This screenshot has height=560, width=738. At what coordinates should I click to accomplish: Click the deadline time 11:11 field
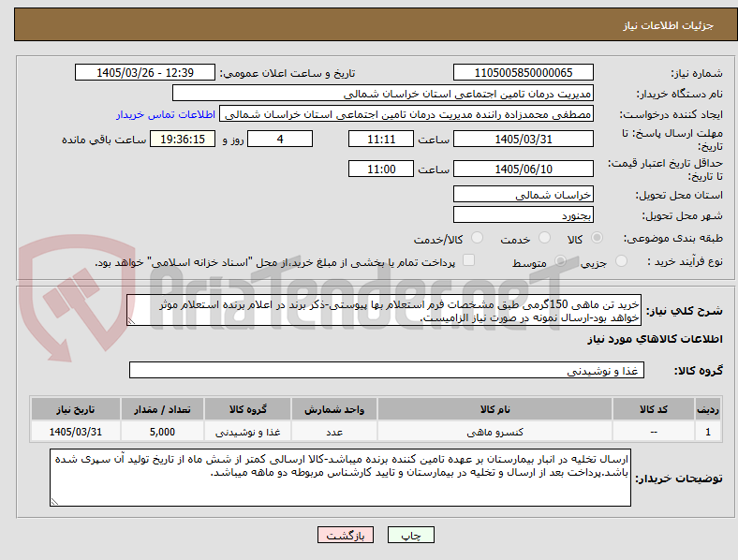(381, 139)
